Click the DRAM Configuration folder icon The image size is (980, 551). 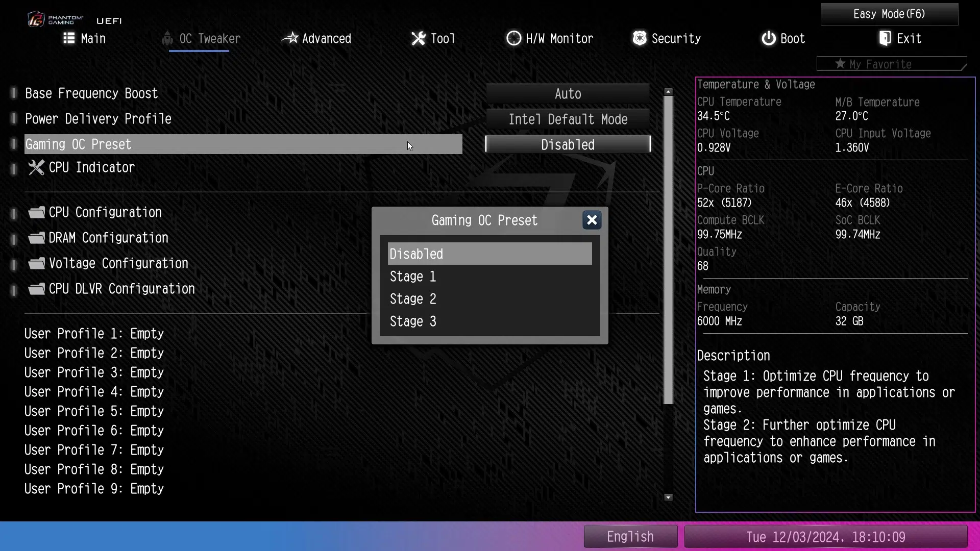36,238
